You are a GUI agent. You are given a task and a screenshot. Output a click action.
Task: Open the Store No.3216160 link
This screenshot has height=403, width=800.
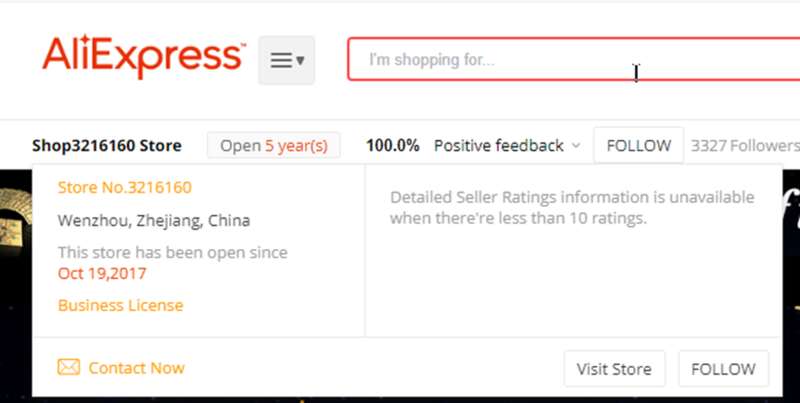coord(124,188)
